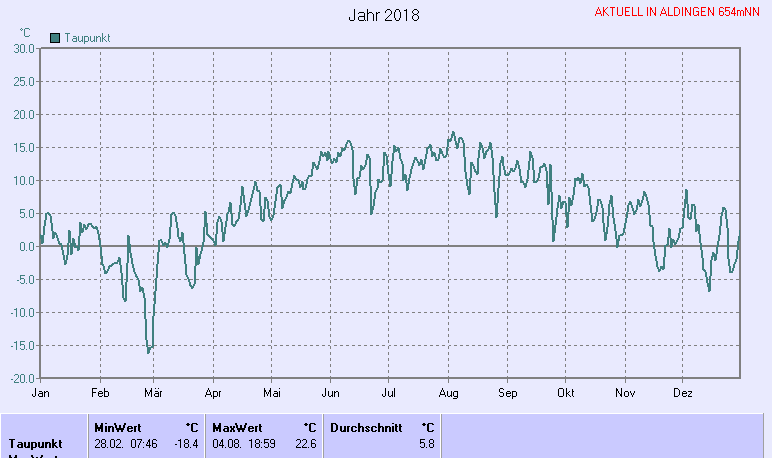The image size is (772, 458).
Task: Click the Taupunkt legend label
Action: tap(87, 37)
